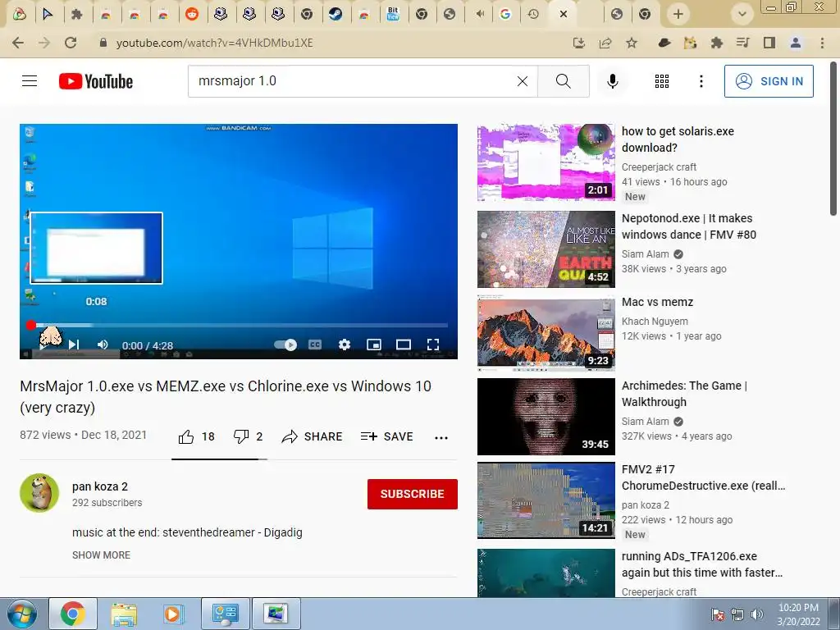The width and height of the screenshot is (840, 630).
Task: Open 'Archimedes: The Game | Walkthrough' title
Action: tap(684, 394)
